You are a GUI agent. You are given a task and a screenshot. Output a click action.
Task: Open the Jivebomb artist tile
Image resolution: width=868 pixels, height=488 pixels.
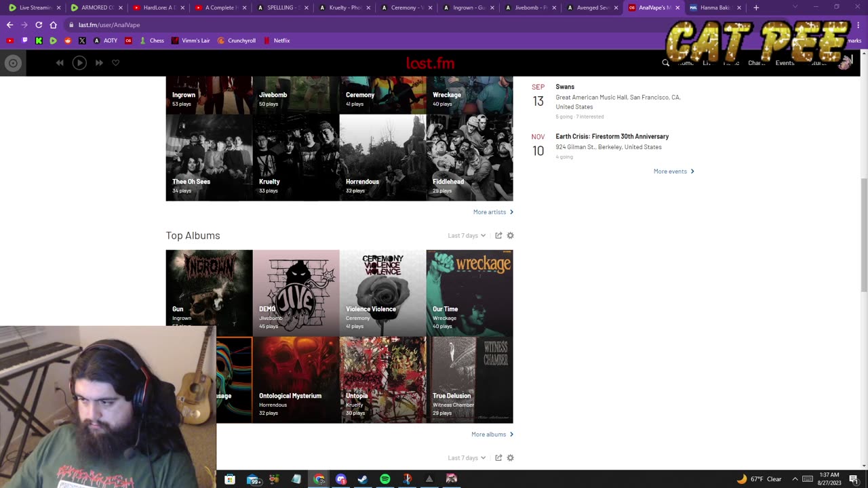(296, 95)
